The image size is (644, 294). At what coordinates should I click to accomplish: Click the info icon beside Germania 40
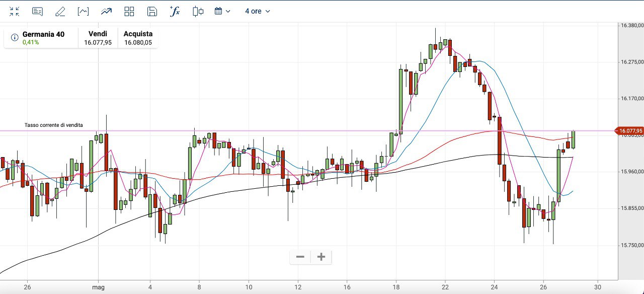point(15,38)
